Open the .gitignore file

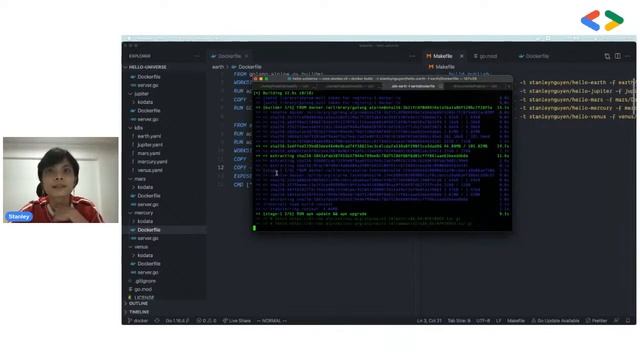pos(145,281)
